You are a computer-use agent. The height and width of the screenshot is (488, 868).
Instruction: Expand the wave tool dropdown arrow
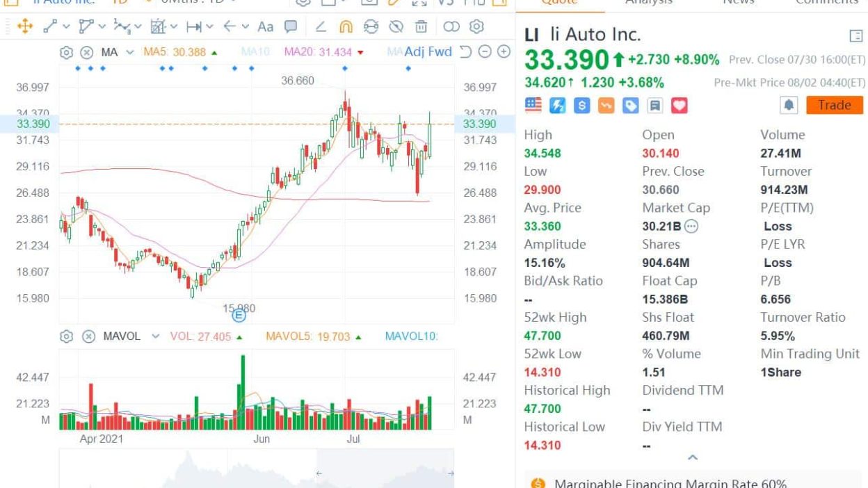(x=138, y=27)
